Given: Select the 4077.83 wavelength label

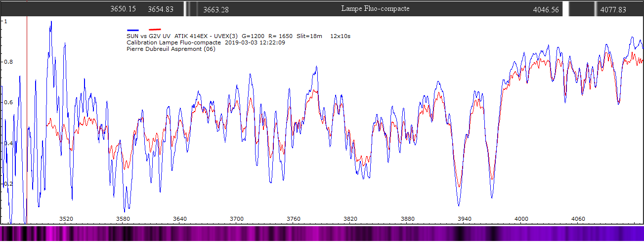Looking at the screenshot, I should coord(613,9).
